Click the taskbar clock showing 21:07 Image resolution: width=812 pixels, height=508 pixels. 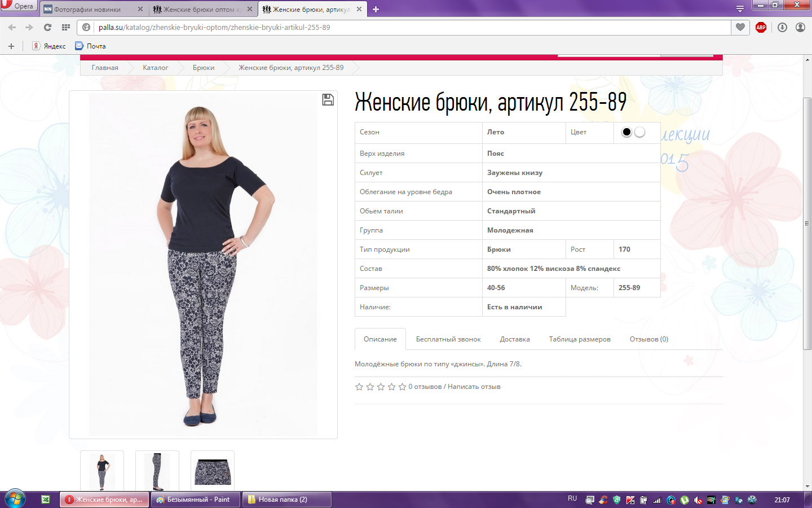(x=782, y=500)
